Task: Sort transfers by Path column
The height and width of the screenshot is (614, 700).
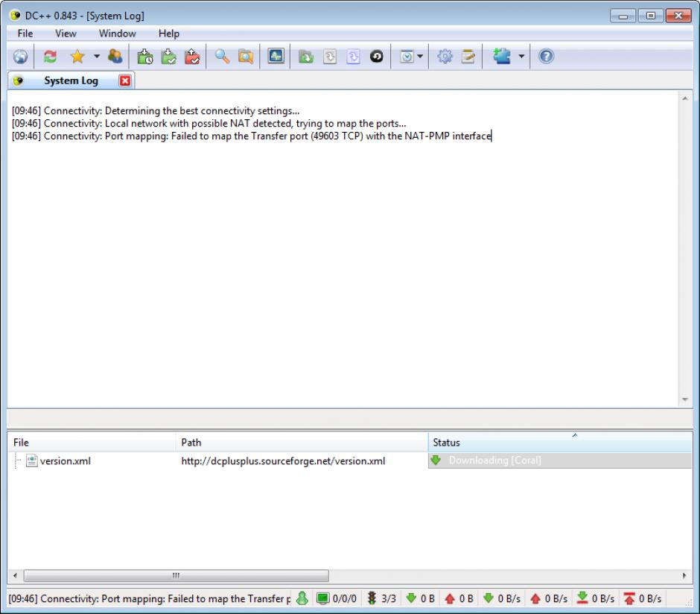Action: [302, 443]
